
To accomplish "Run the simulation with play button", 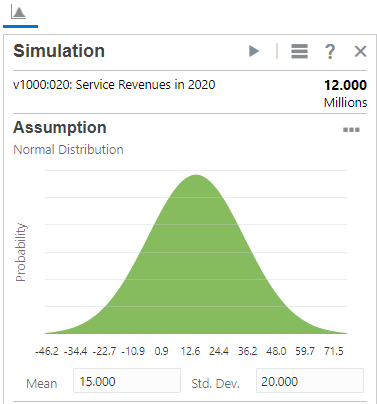I will tap(254, 51).
